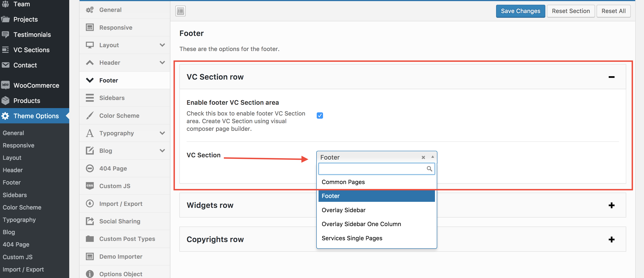The height and width of the screenshot is (278, 644).
Task: Click the WooCommerce icon in sidebar
Action: pyautogui.click(x=5, y=85)
